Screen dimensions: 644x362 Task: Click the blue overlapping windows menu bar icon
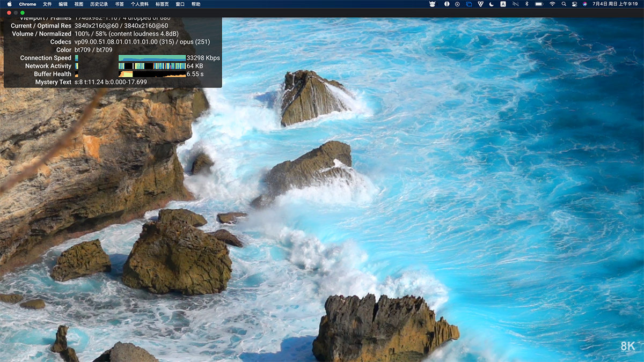point(469,4)
